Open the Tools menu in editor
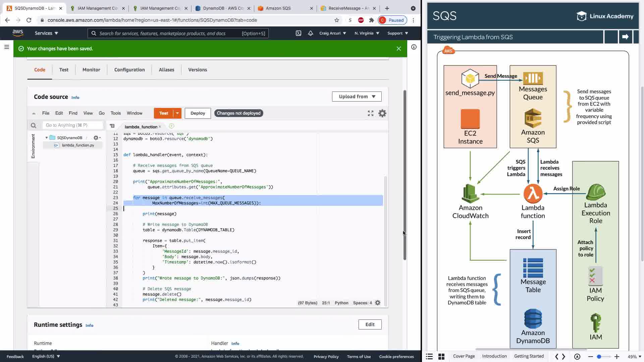Viewport: 644px width, 362px height. pyautogui.click(x=115, y=113)
